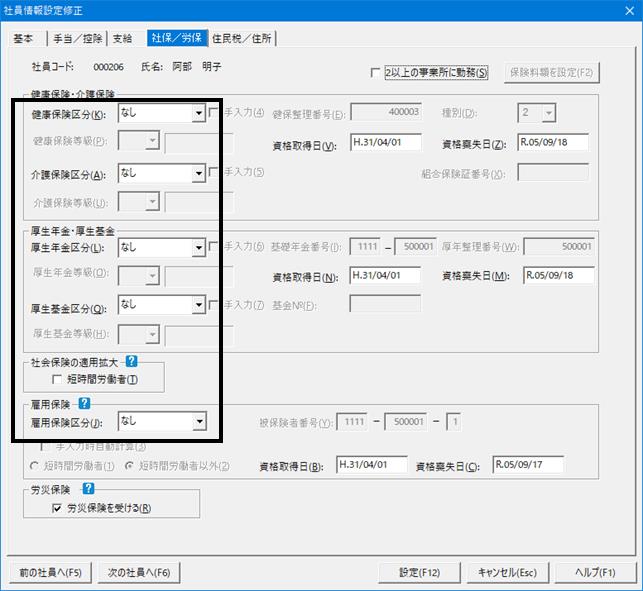Click health insurance 資格喪失日(Z) field
The width and height of the screenshot is (643, 591).
[553, 142]
